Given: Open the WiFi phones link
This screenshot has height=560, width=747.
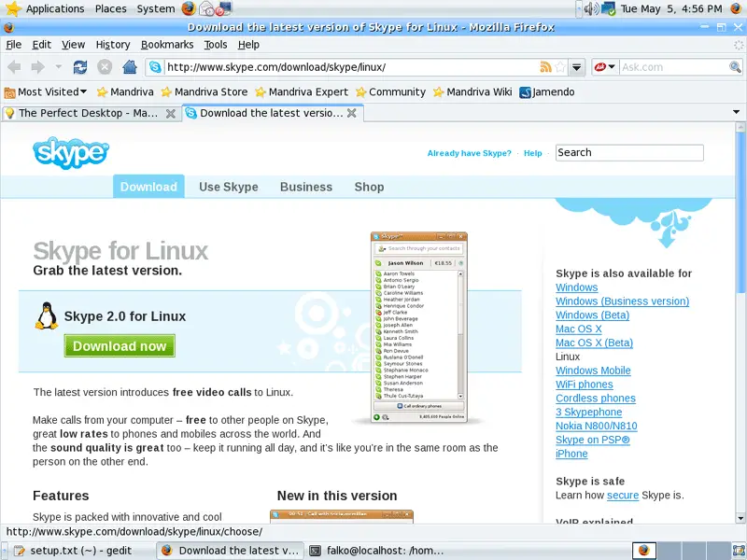Looking at the screenshot, I should [585, 385].
